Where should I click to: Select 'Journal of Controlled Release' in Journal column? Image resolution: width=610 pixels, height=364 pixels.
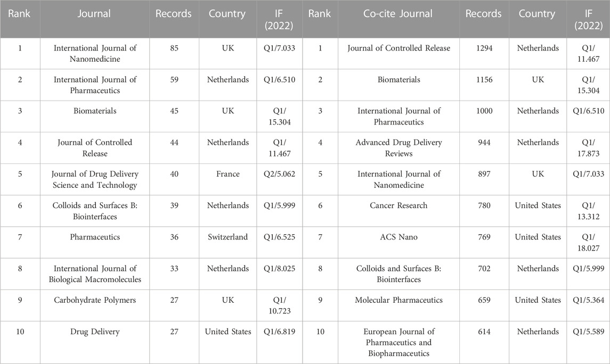point(95,147)
